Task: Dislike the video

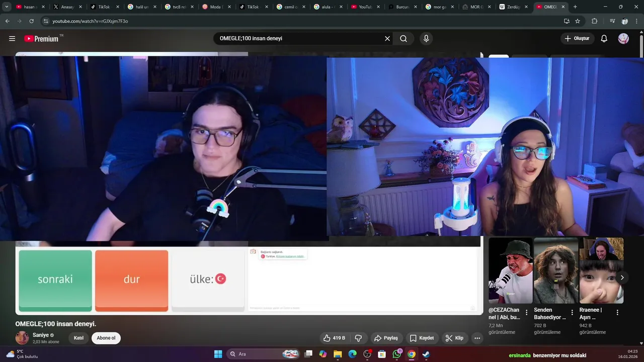Action: [x=358, y=338]
